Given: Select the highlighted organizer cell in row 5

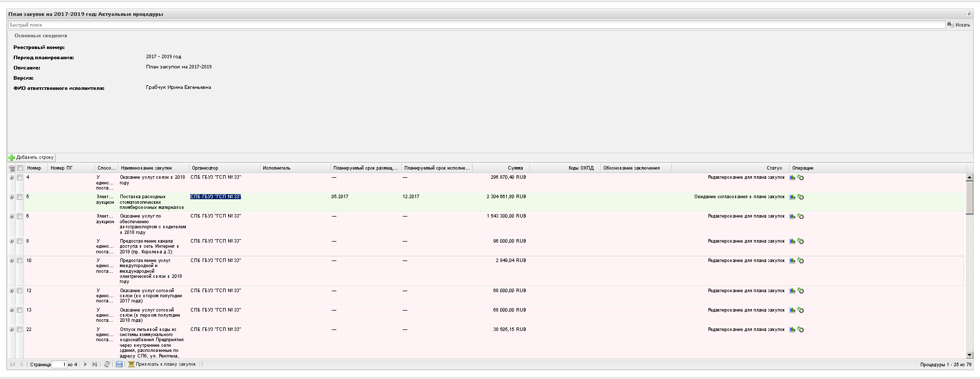Looking at the screenshot, I should pos(215,197).
